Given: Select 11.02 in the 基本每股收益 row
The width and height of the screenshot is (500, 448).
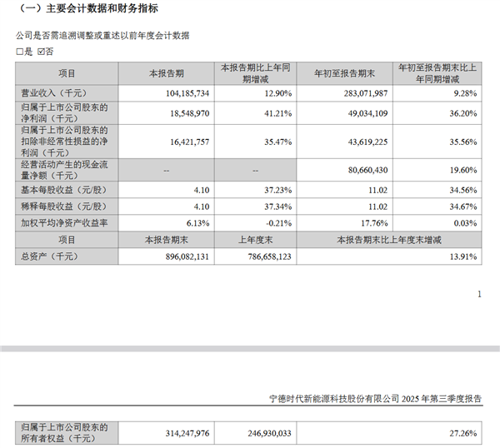Looking at the screenshot, I should (377, 190).
